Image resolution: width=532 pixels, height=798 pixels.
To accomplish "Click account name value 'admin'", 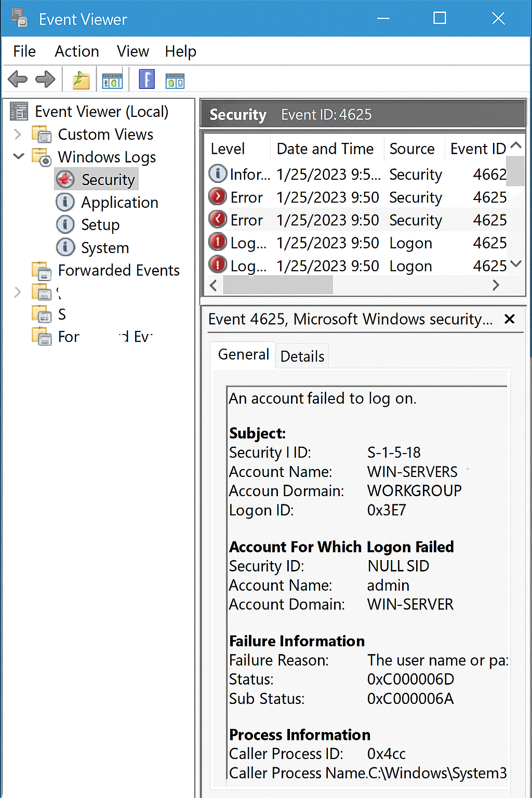I will (x=388, y=586).
